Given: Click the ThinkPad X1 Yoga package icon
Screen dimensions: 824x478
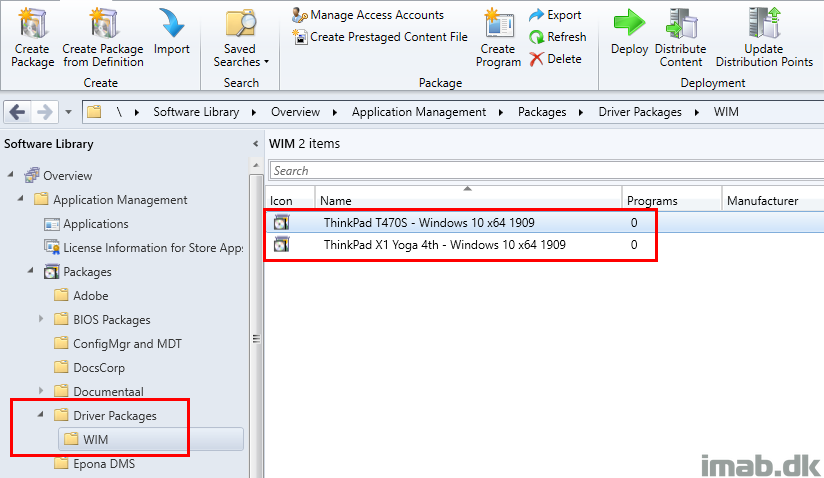Looking at the screenshot, I should [282, 245].
